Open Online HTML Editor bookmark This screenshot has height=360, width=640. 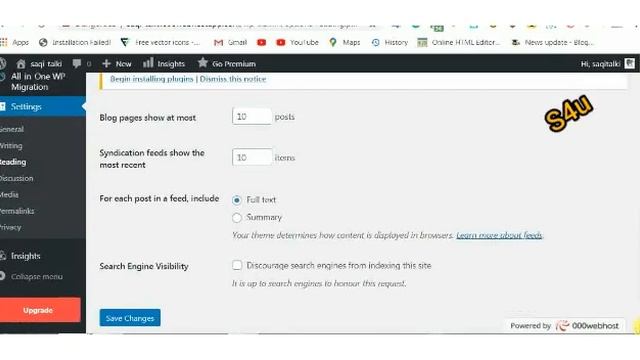459,42
